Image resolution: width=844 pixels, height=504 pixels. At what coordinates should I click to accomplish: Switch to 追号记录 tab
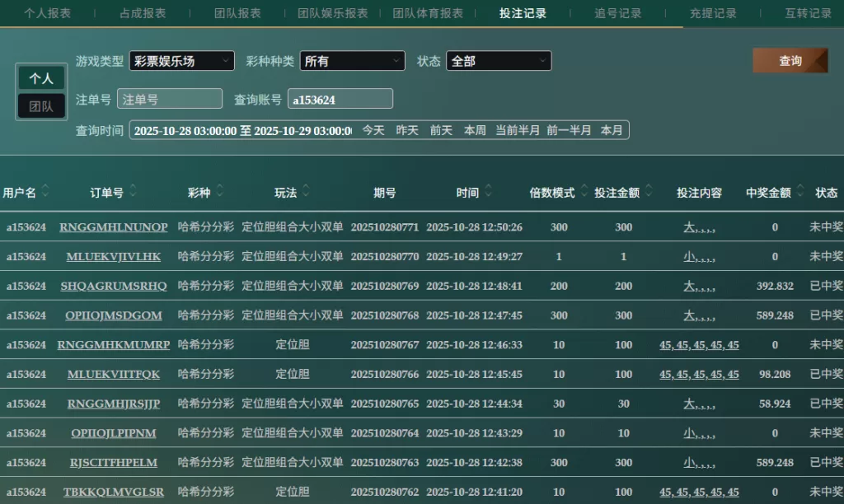coord(617,13)
